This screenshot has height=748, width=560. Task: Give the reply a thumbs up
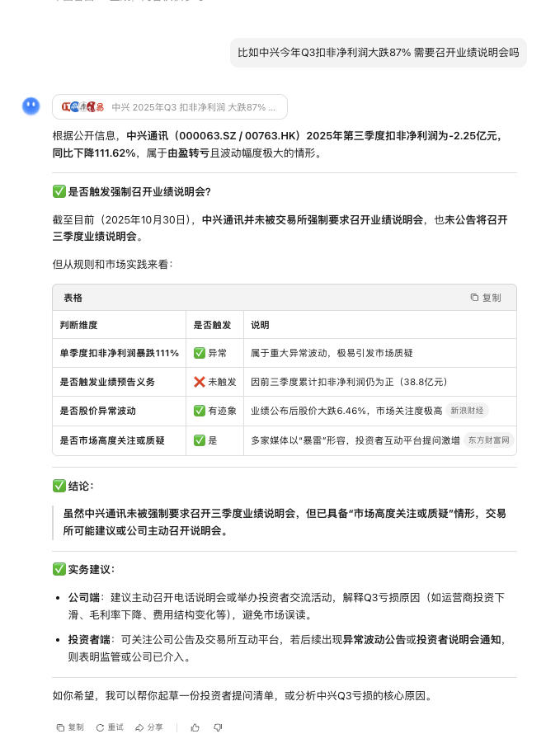(x=195, y=727)
